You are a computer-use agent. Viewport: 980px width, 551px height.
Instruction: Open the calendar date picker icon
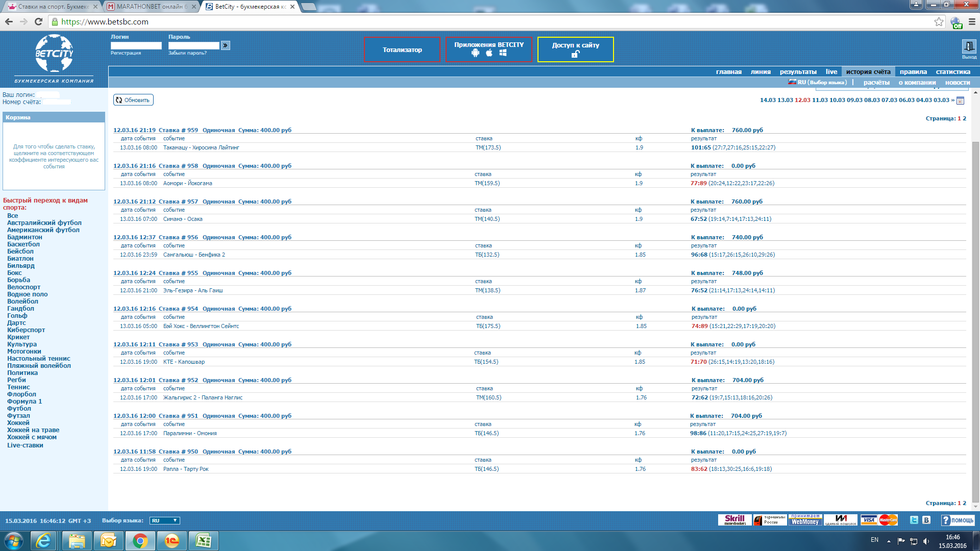click(960, 101)
